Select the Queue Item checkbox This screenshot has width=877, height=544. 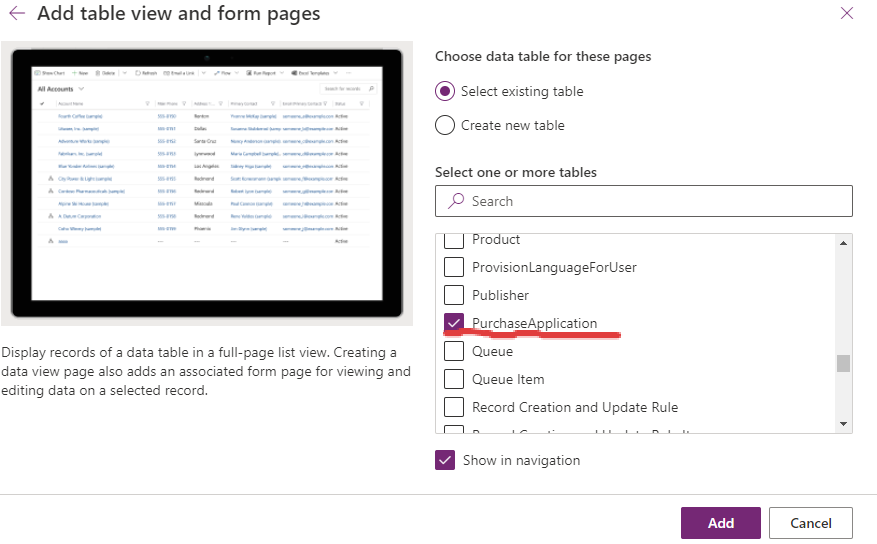point(454,379)
